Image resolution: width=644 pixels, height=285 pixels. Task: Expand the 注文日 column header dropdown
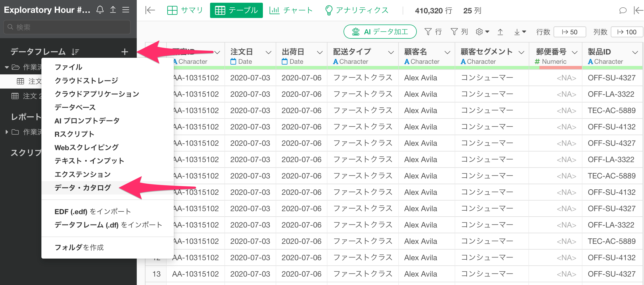pos(268,53)
